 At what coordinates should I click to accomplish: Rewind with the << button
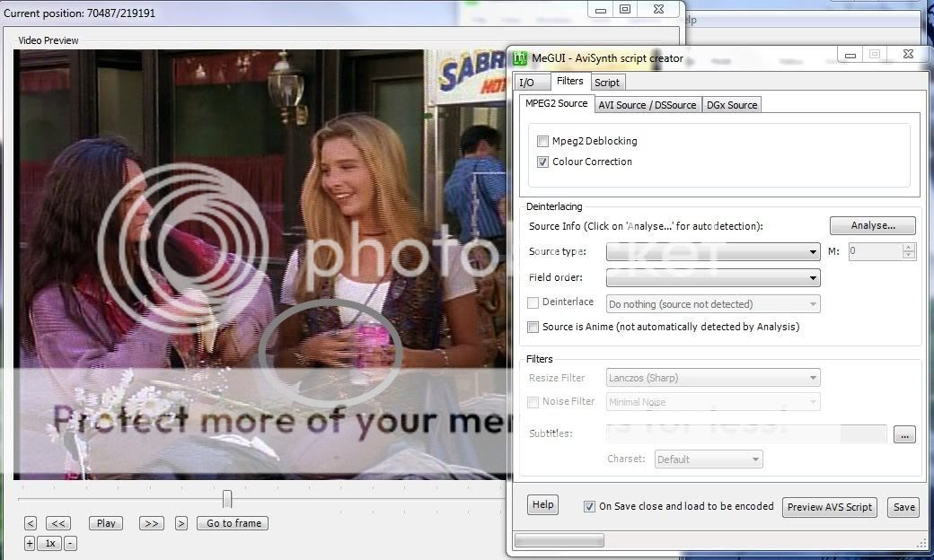pyautogui.click(x=58, y=523)
